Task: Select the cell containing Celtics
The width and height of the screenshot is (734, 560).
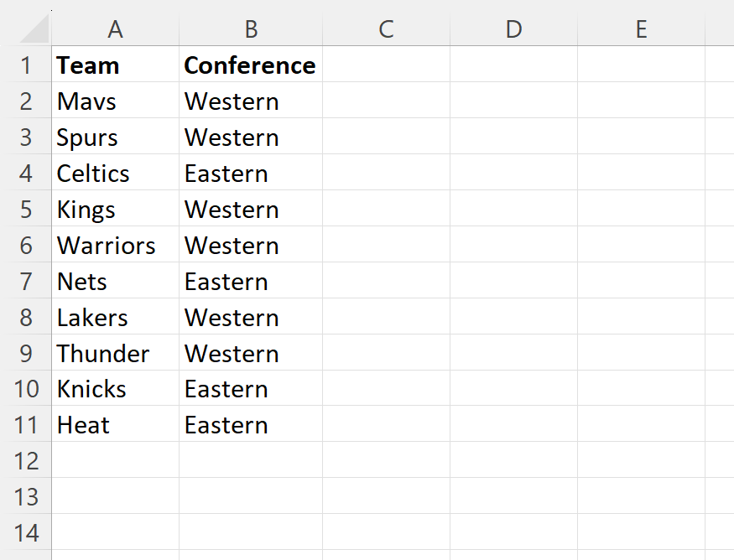Action: pyautogui.click(x=115, y=173)
